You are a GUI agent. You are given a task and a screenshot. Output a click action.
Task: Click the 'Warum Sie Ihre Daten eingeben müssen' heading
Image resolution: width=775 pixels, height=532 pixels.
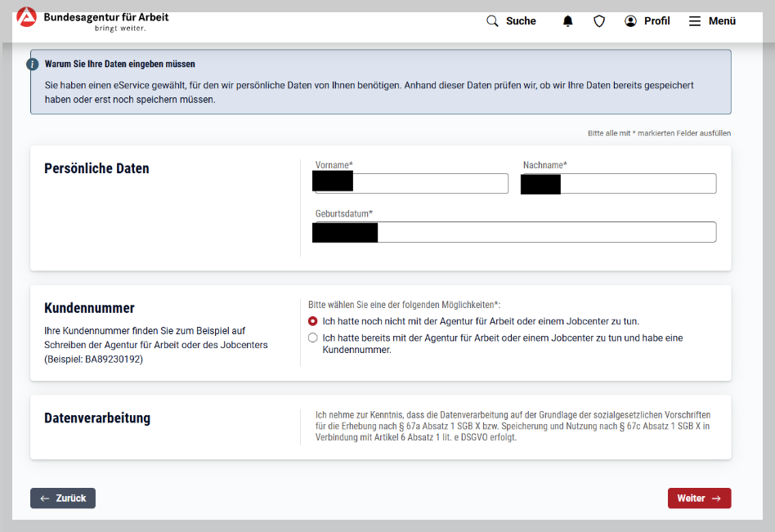coord(119,64)
